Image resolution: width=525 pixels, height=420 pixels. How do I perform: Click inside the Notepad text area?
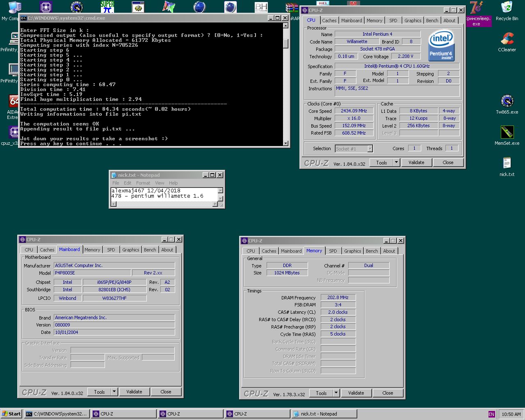click(x=164, y=194)
